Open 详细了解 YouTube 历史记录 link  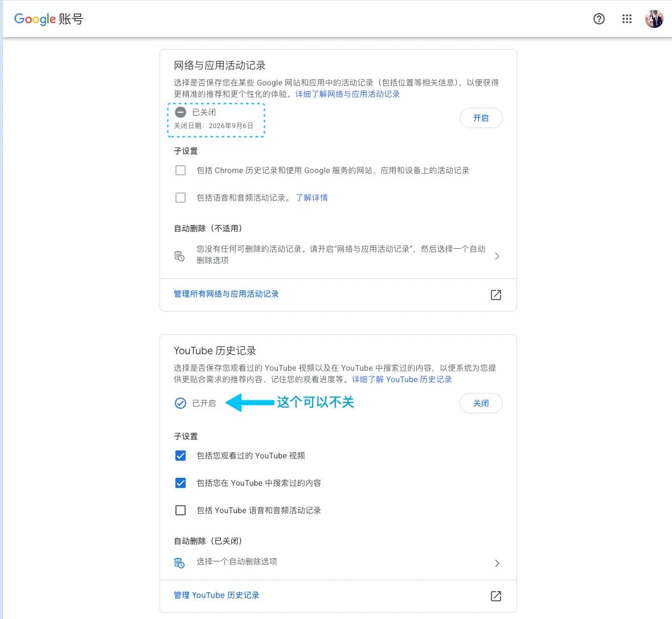(x=401, y=379)
